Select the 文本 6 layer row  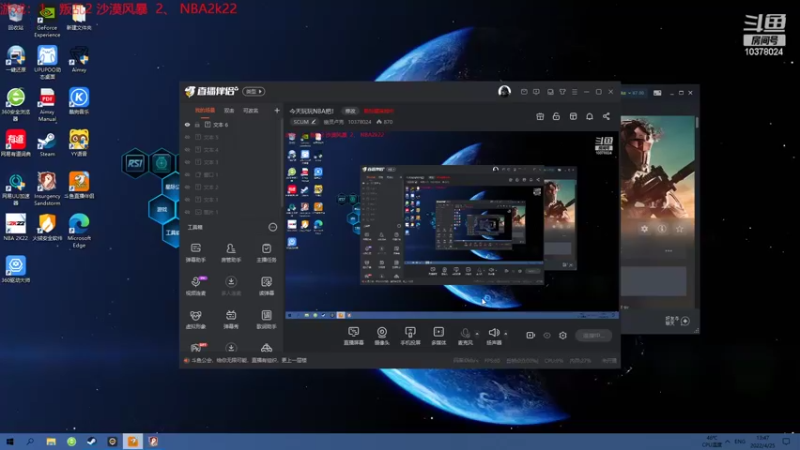point(232,124)
